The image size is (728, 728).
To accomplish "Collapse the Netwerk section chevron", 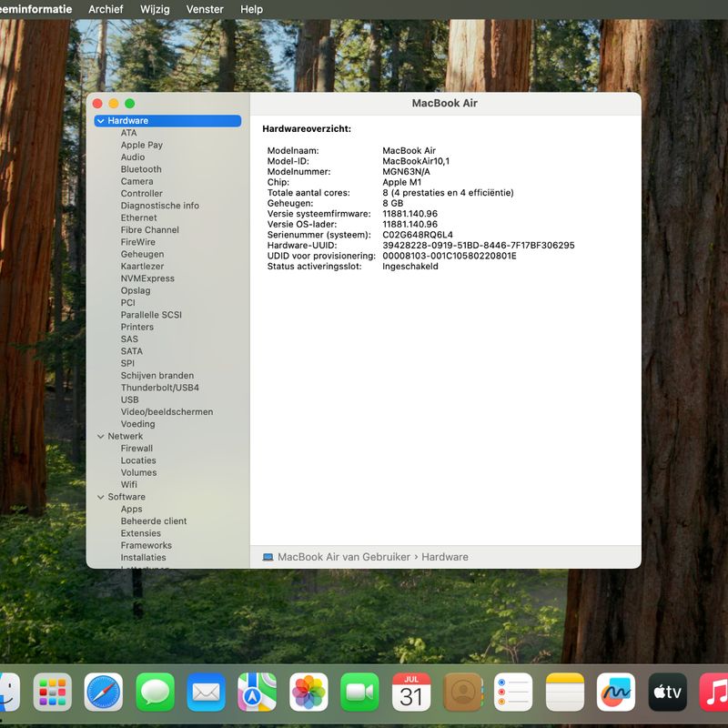I will tap(101, 437).
